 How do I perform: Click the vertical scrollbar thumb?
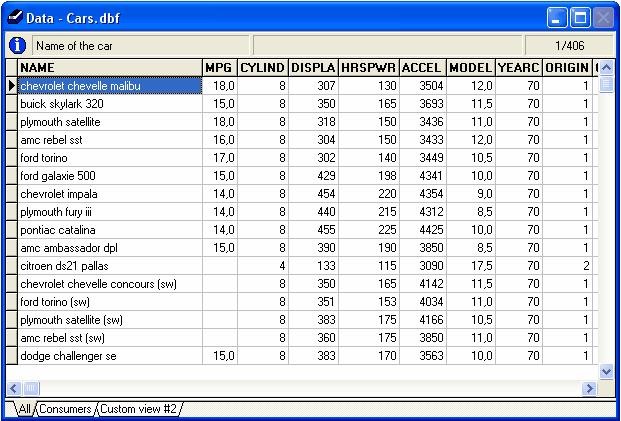pos(606,84)
